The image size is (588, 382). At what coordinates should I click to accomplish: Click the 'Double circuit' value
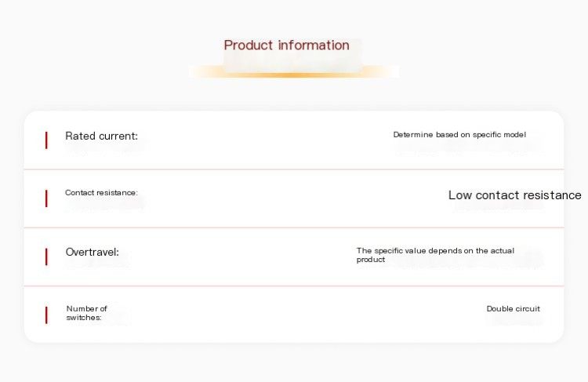click(x=513, y=309)
